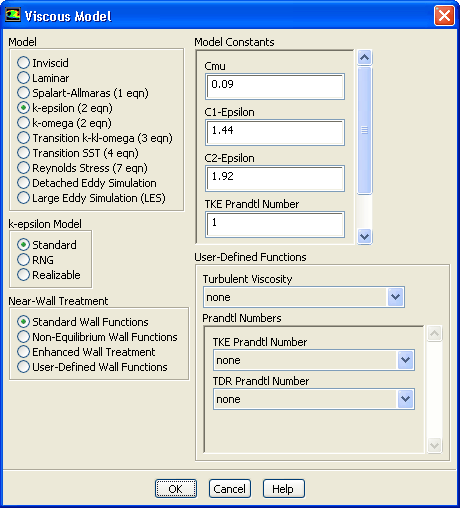Open the Turbulent Viscosity dropdown
This screenshot has height=508, width=460.
click(x=395, y=297)
